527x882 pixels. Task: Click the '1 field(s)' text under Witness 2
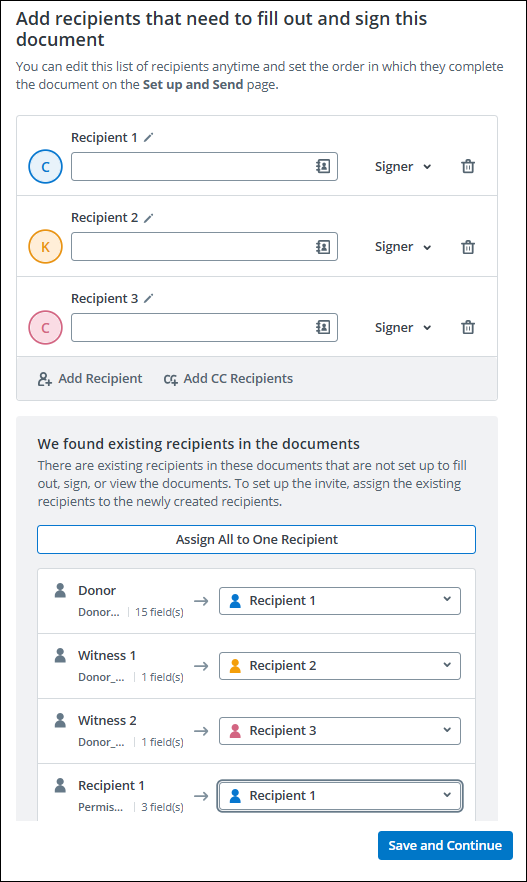pyautogui.click(x=163, y=742)
